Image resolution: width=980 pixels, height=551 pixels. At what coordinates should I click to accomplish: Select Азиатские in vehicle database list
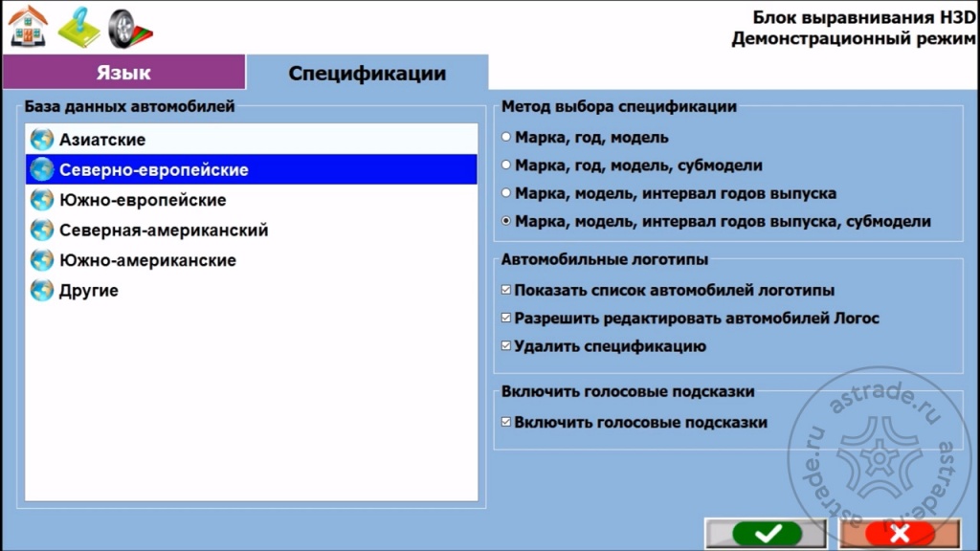click(x=252, y=140)
